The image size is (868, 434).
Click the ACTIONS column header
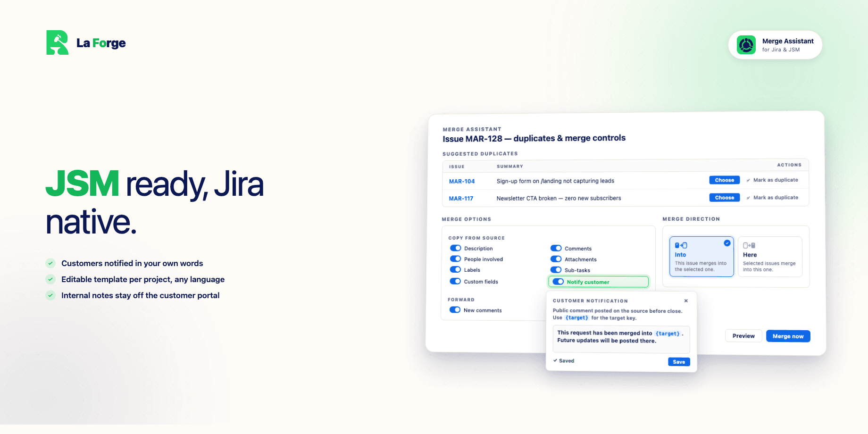pyautogui.click(x=789, y=165)
